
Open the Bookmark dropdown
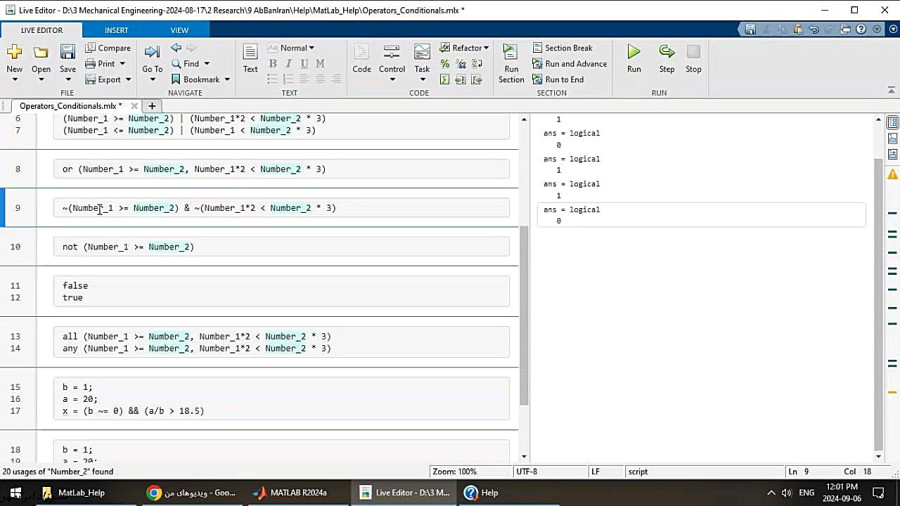(x=227, y=80)
